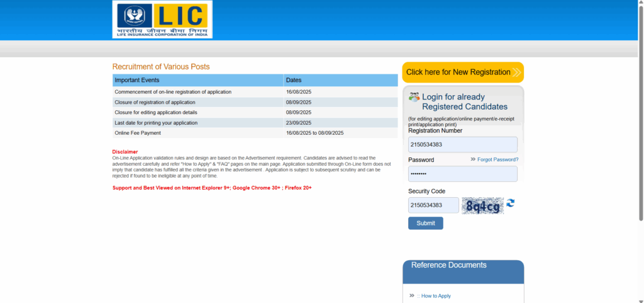Image resolution: width=644 pixels, height=303 pixels.
Task: Click the Security Code label
Action: pyautogui.click(x=427, y=191)
